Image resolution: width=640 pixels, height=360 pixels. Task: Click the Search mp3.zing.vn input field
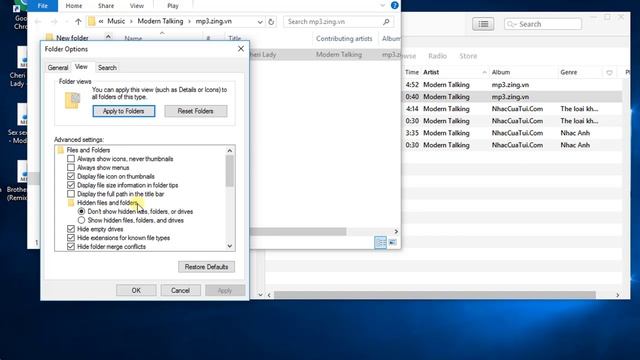point(333,22)
